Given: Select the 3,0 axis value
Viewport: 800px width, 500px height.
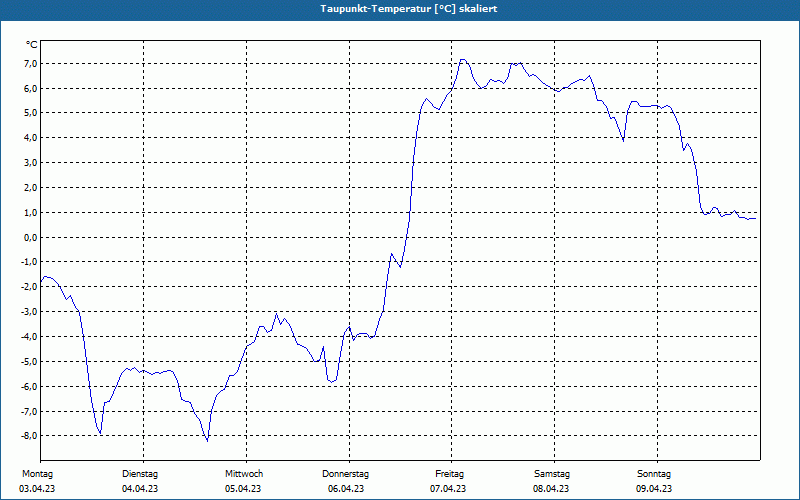Looking at the screenshot, I should click(x=29, y=163).
